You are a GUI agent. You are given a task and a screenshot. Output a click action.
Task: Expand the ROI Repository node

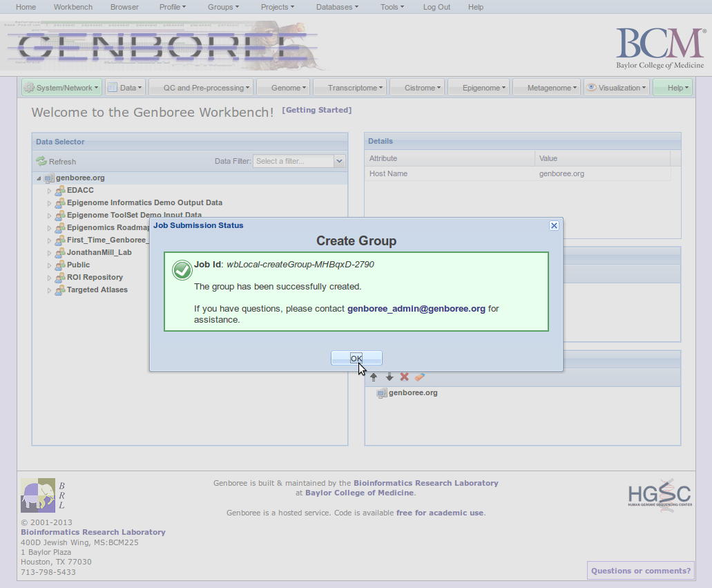(x=49, y=278)
